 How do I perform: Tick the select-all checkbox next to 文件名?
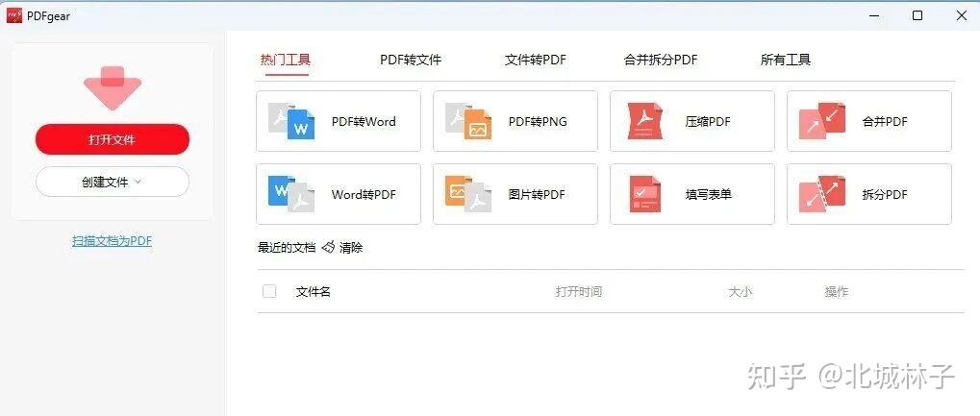(x=269, y=291)
